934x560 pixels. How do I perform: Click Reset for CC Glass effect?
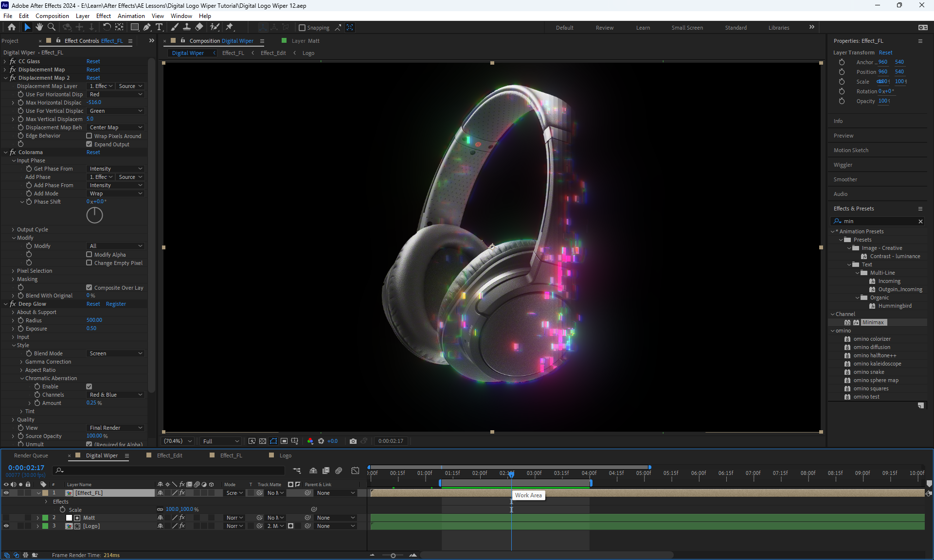(x=93, y=61)
